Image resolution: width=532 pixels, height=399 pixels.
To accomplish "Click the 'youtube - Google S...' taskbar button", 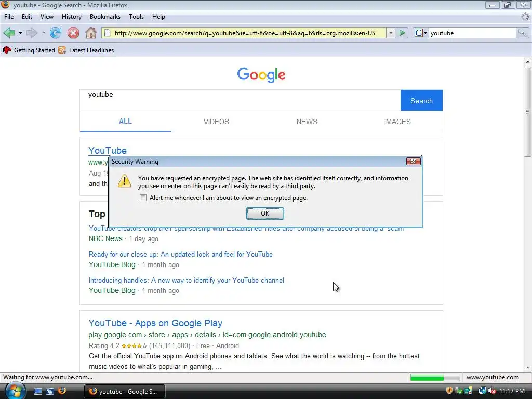I will point(125,391).
